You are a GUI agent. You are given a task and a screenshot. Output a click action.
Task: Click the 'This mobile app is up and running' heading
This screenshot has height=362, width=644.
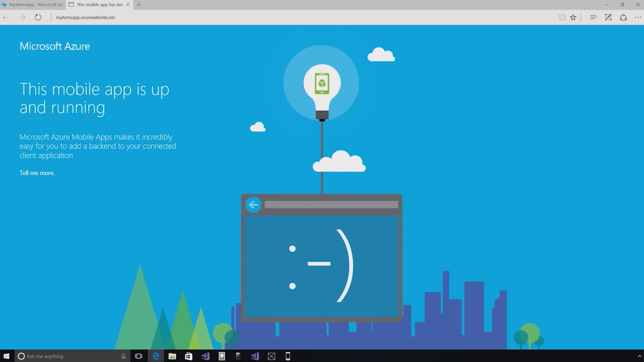(x=95, y=98)
